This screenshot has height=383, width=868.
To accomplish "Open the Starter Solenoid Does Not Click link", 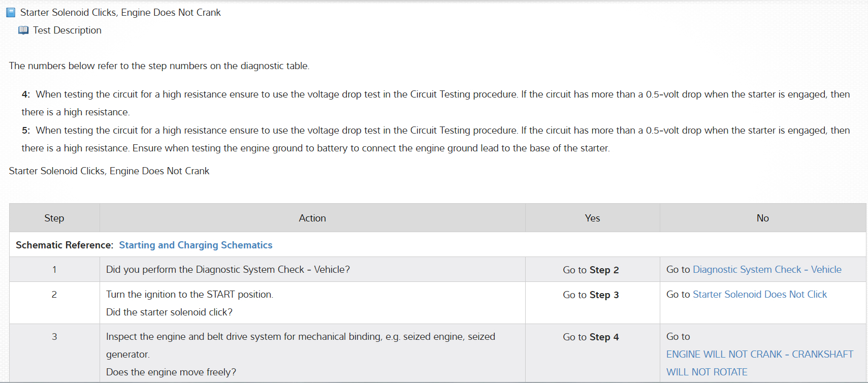I will click(x=760, y=295).
